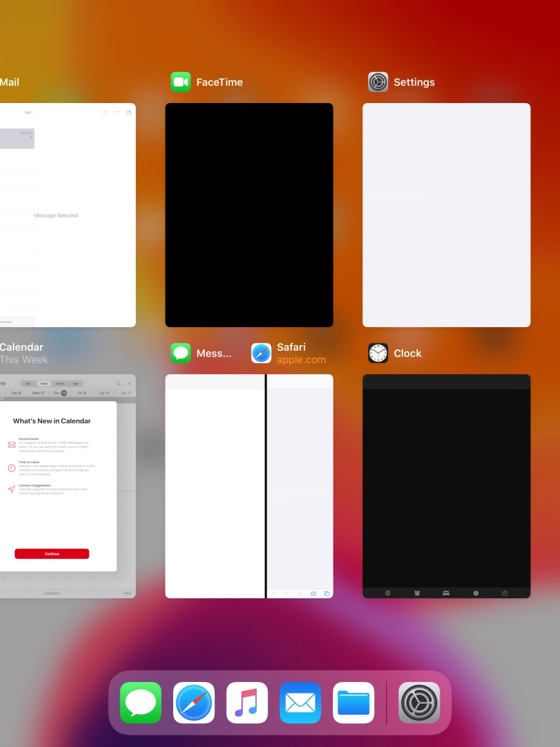Switch to the Settings app card
This screenshot has height=747, width=560.
point(446,215)
